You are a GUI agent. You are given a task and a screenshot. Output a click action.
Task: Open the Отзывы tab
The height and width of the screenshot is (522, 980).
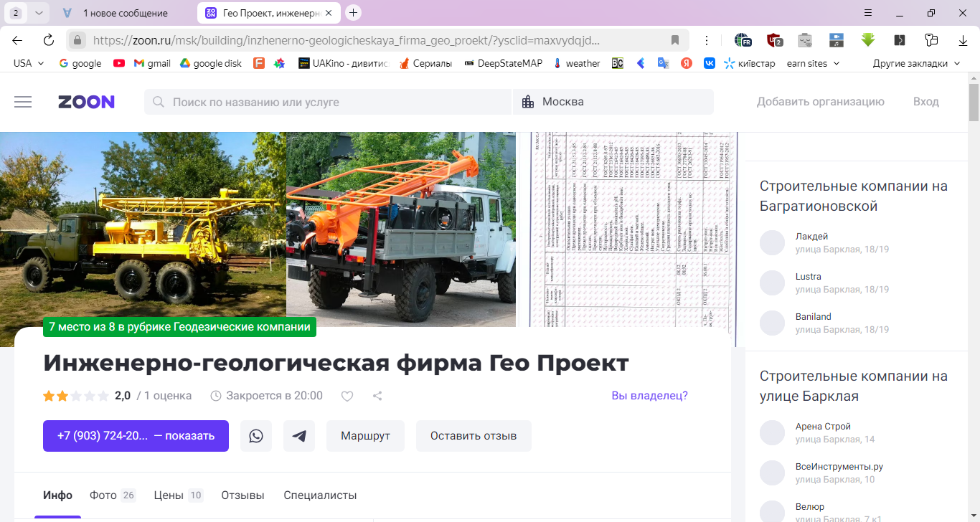[242, 495]
